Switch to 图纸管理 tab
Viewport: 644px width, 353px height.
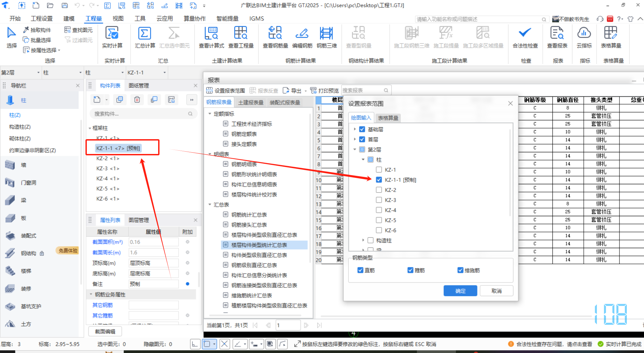[139, 86]
